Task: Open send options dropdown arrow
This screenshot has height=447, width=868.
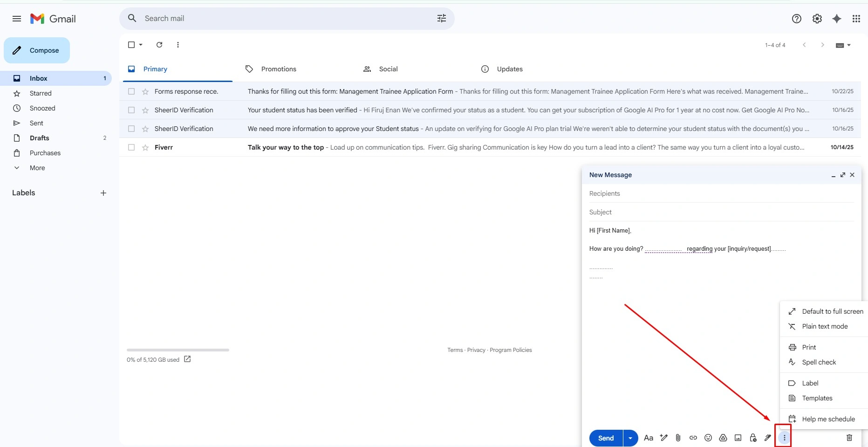Action: 630,438
